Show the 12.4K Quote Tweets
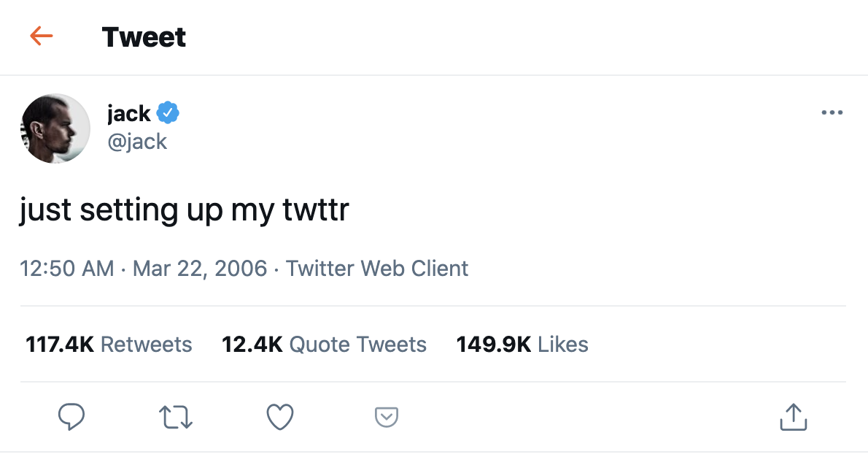This screenshot has height=457, width=868. coord(324,344)
